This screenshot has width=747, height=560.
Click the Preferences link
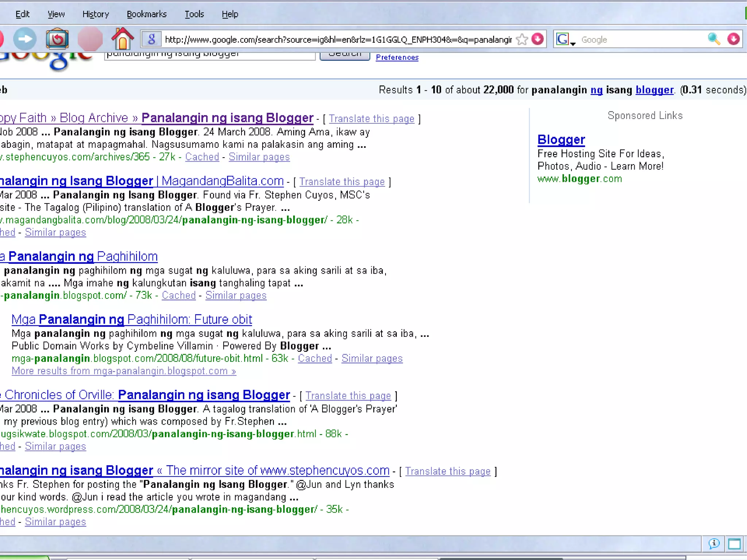(x=397, y=58)
